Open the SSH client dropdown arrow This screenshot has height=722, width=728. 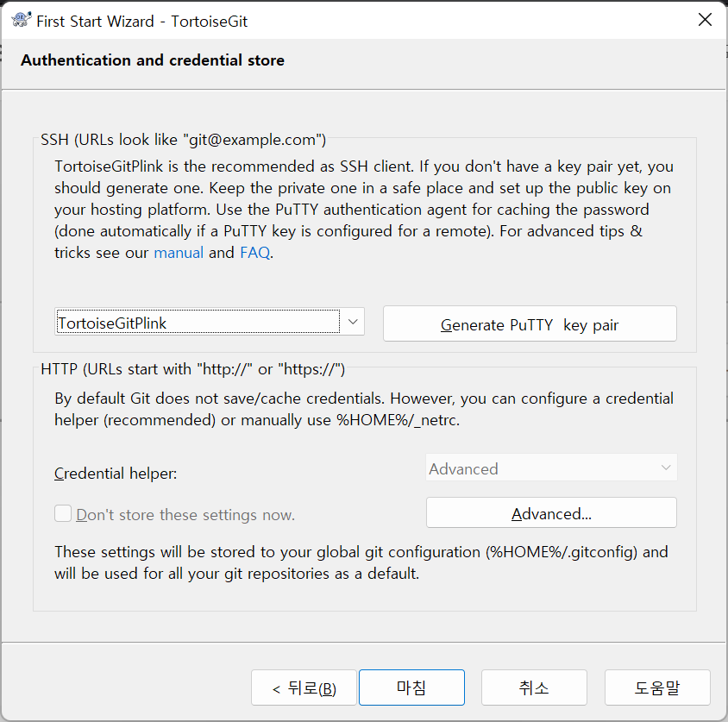tap(353, 322)
